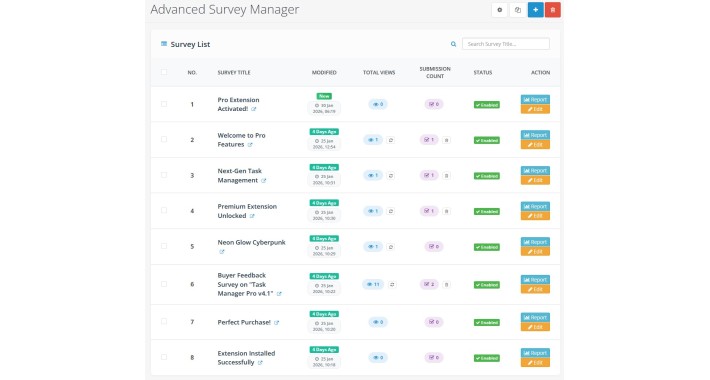Screen dimensions: 710x380
Task: Delete submissions for Premium Extension Unlocked
Action: [446, 211]
